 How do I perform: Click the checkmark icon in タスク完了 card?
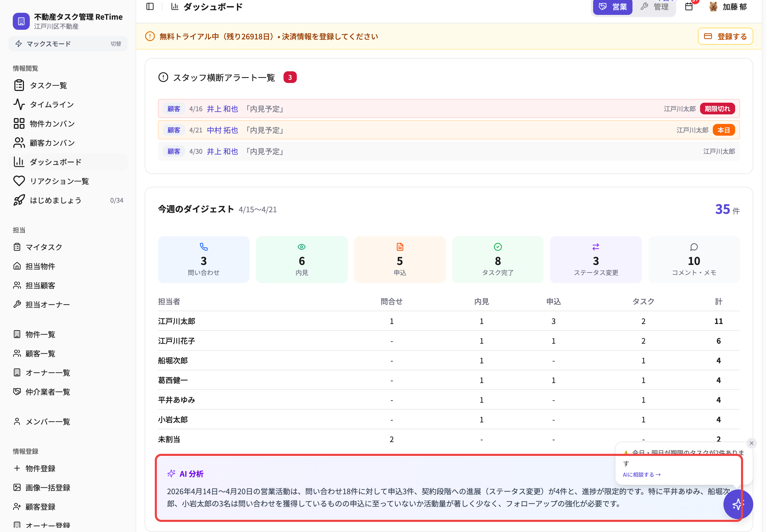coord(498,247)
